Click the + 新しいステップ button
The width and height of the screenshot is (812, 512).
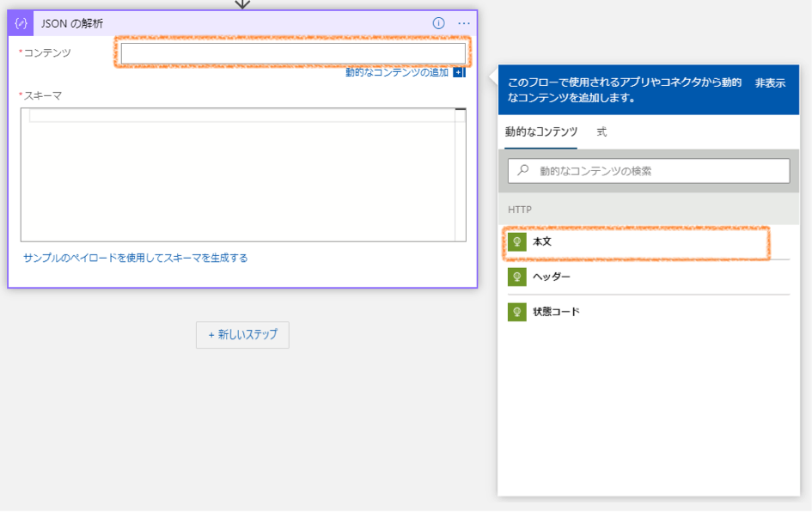click(x=242, y=335)
